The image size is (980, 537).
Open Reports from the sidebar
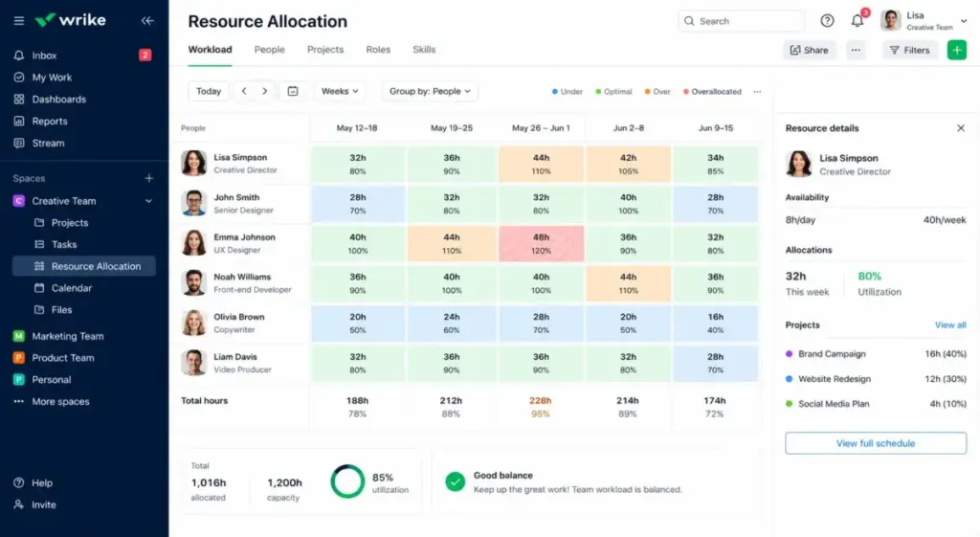coord(50,122)
